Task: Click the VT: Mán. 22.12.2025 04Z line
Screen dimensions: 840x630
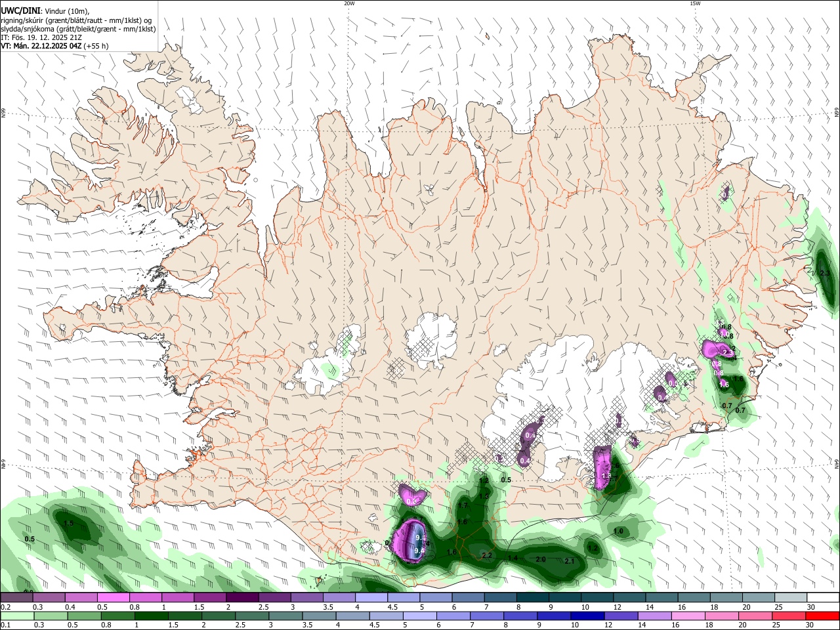Action: [54, 46]
